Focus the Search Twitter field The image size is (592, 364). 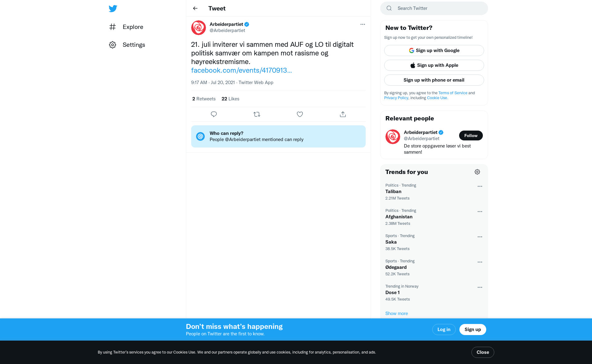434,8
